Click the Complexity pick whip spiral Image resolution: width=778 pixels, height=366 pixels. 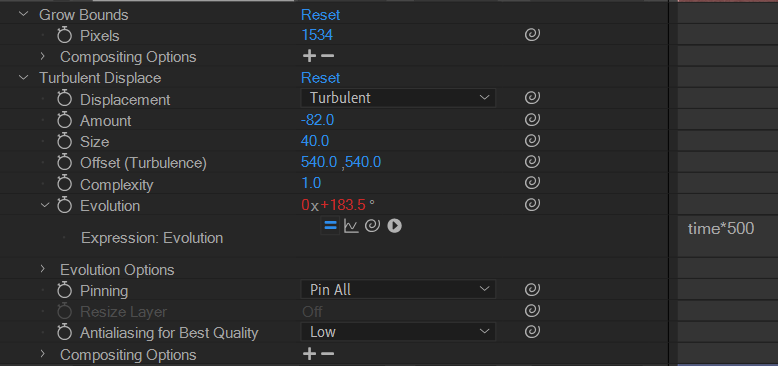click(x=532, y=183)
